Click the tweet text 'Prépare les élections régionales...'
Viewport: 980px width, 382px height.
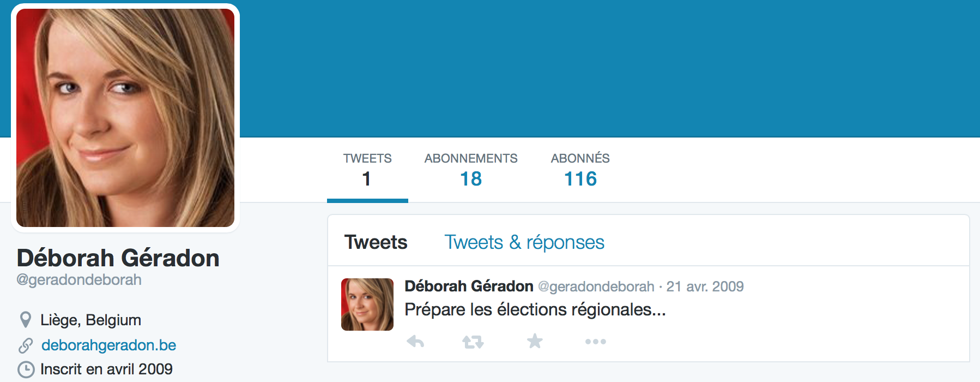click(x=535, y=309)
